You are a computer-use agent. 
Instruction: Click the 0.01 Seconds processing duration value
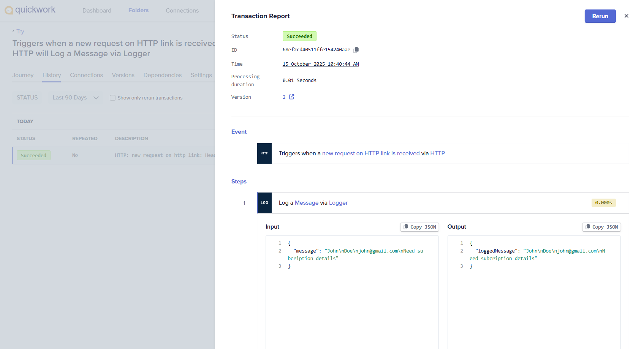(299, 81)
